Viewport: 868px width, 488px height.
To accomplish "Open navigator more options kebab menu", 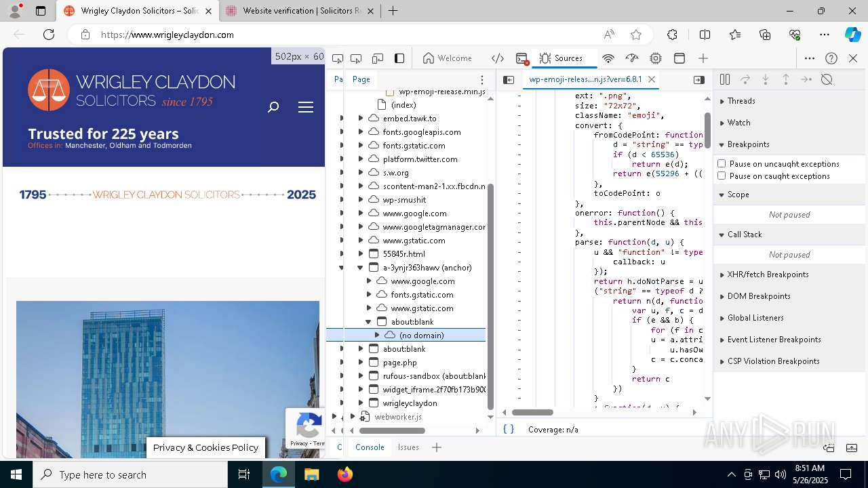I will (482, 79).
